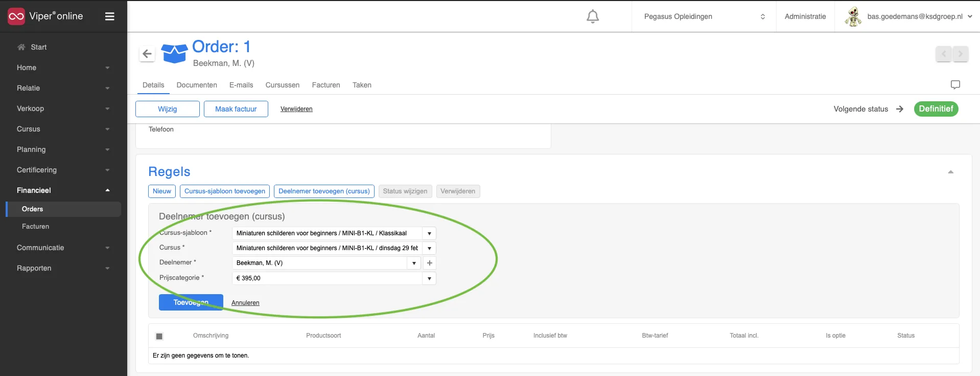Click the Wijzig button

pyautogui.click(x=168, y=109)
